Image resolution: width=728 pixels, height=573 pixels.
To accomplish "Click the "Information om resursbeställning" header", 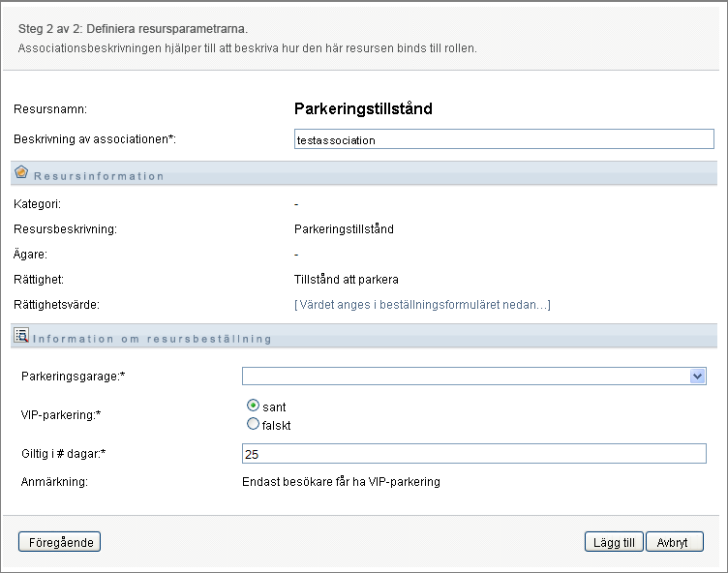I will pyautogui.click(x=152, y=340).
